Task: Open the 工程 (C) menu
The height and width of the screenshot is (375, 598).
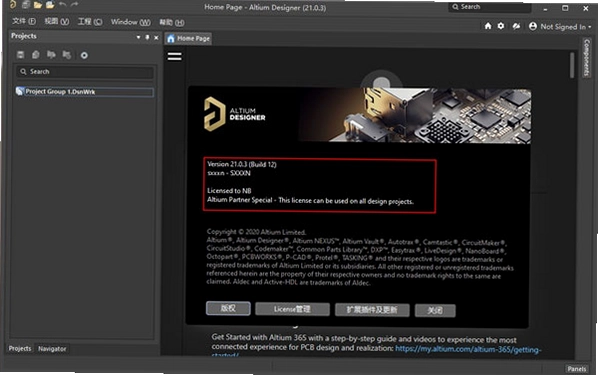Action: 90,21
